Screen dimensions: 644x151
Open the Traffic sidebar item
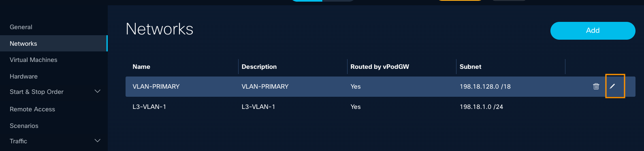click(18, 141)
